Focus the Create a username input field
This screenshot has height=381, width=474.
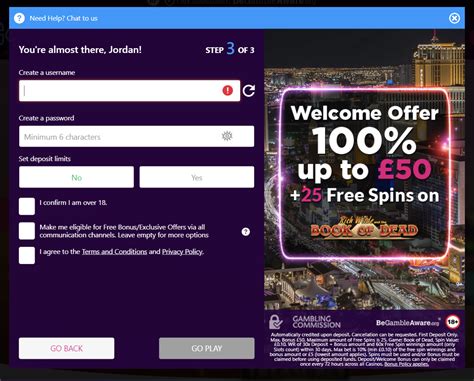(129, 91)
